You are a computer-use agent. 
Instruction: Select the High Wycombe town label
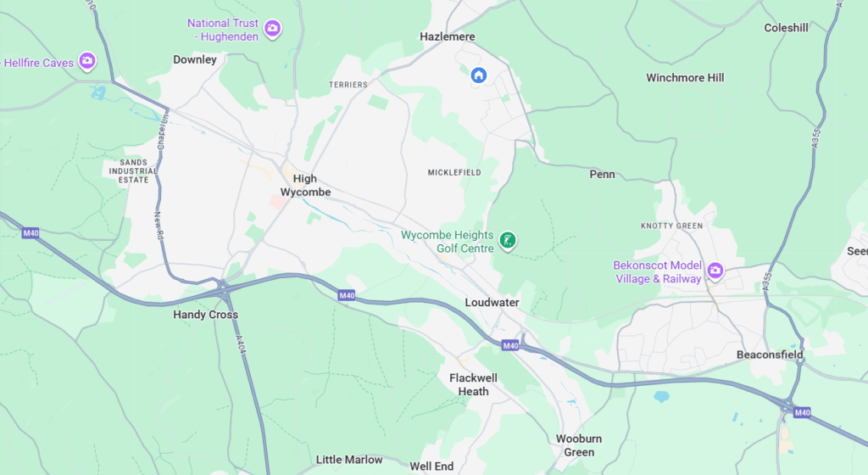(x=305, y=186)
